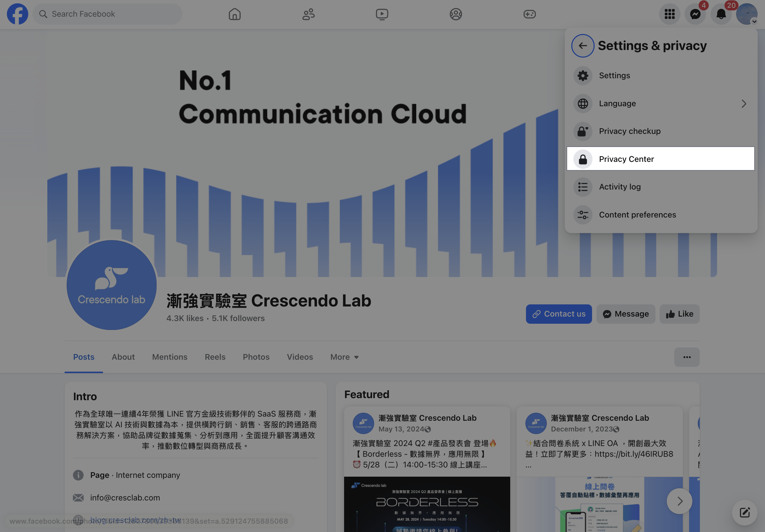Focus the Search Facebook field

[107, 14]
